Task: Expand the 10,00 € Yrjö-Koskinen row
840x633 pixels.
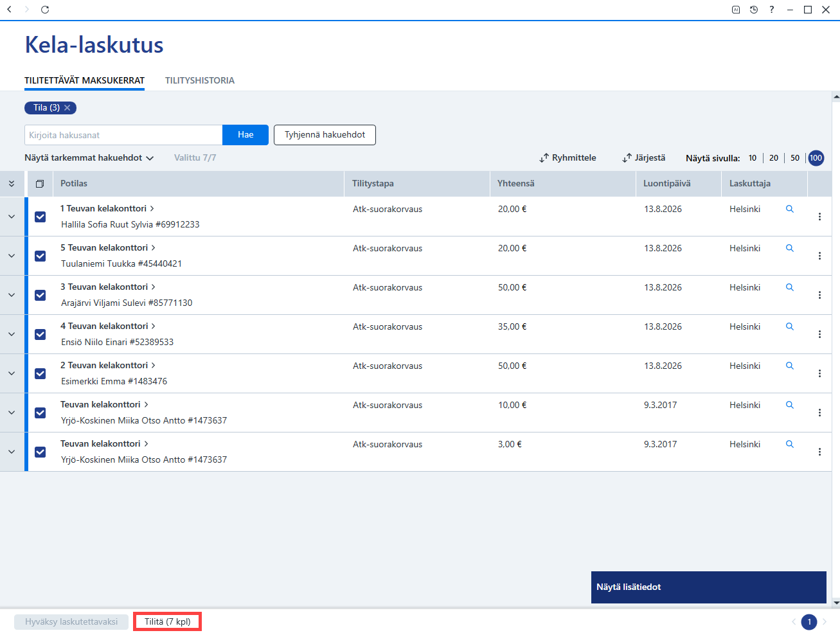Action: (12, 413)
